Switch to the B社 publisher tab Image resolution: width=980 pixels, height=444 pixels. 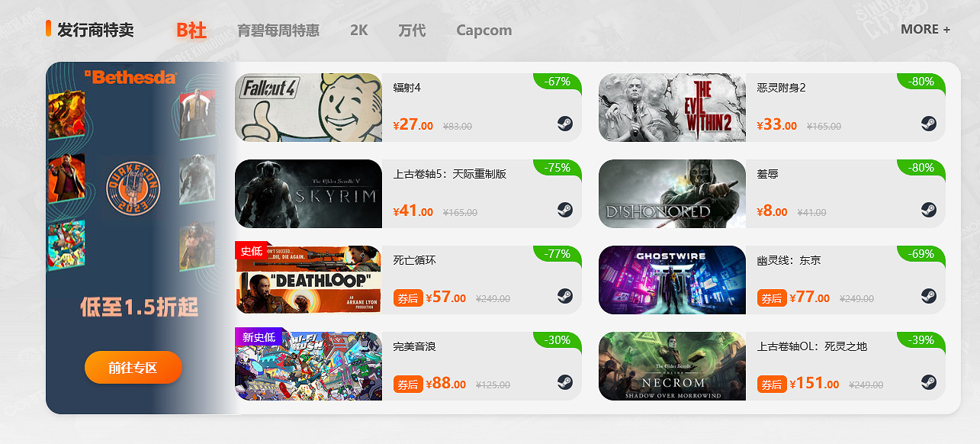click(191, 30)
